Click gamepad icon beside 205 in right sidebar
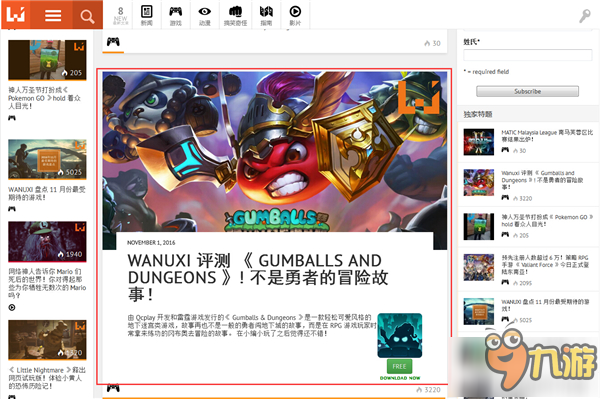Viewport: 600px width, 399px height. click(x=505, y=235)
